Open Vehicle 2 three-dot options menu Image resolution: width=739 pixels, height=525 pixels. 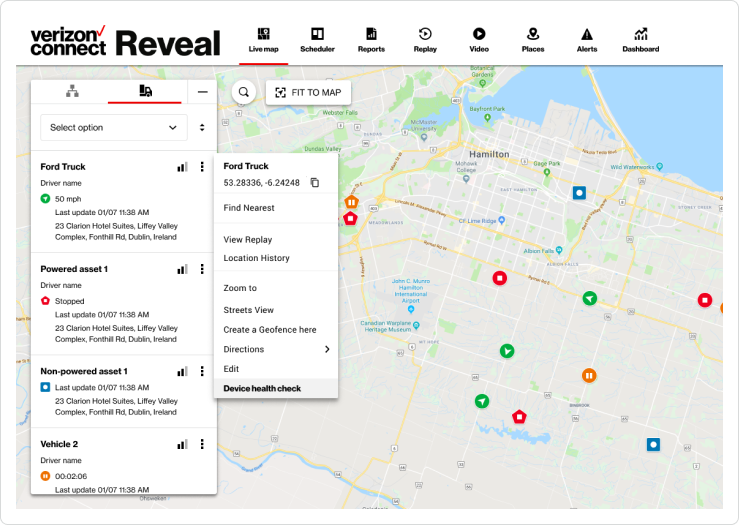point(202,444)
